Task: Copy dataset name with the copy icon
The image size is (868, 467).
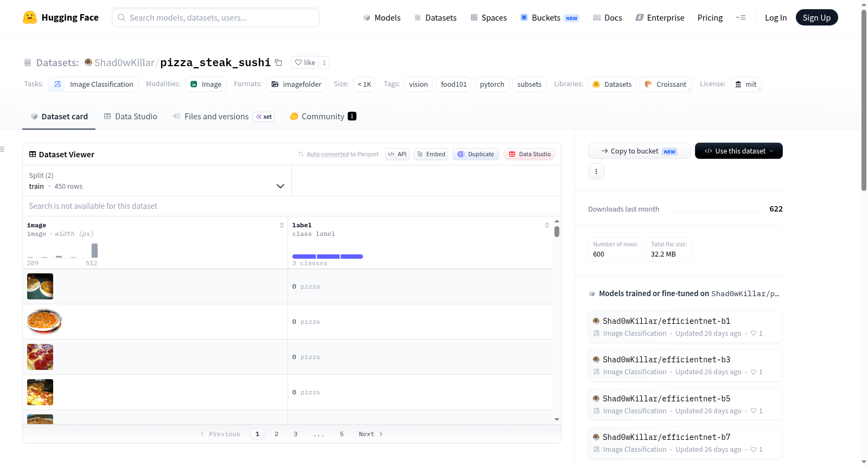Action: point(278,62)
